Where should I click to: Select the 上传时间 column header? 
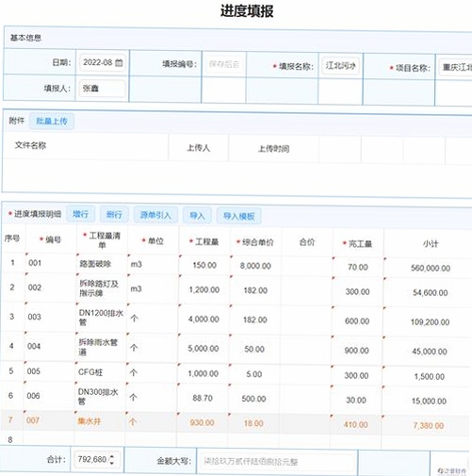pyautogui.click(x=273, y=148)
